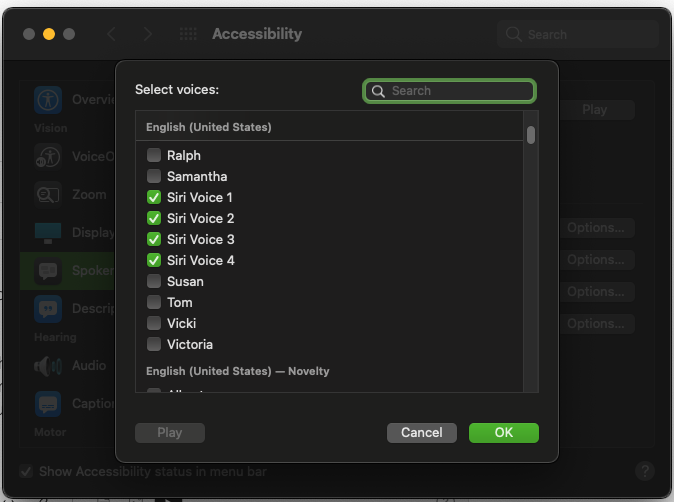
Task: Select the Audio speaker icon
Action: (x=48, y=366)
